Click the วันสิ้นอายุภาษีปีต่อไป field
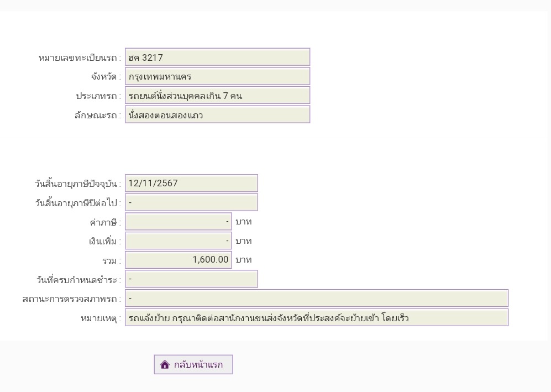 (192, 202)
